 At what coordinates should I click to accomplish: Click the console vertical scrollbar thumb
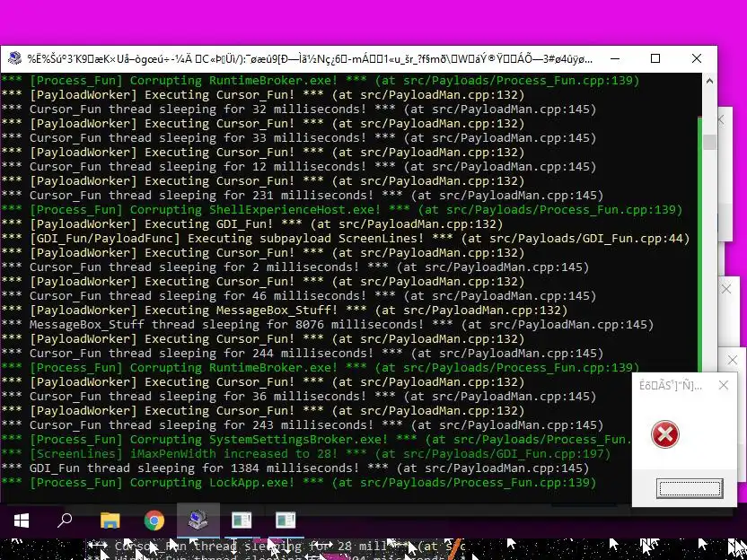tap(710, 142)
